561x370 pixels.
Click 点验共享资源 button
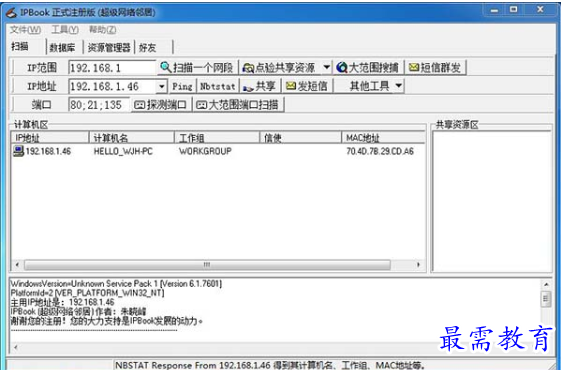[280, 67]
